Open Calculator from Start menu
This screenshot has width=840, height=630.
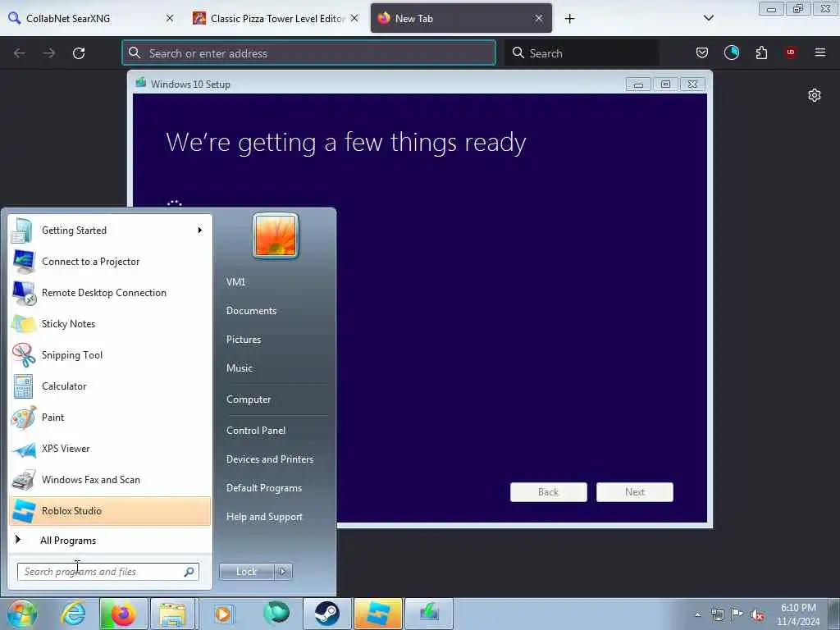point(110,386)
